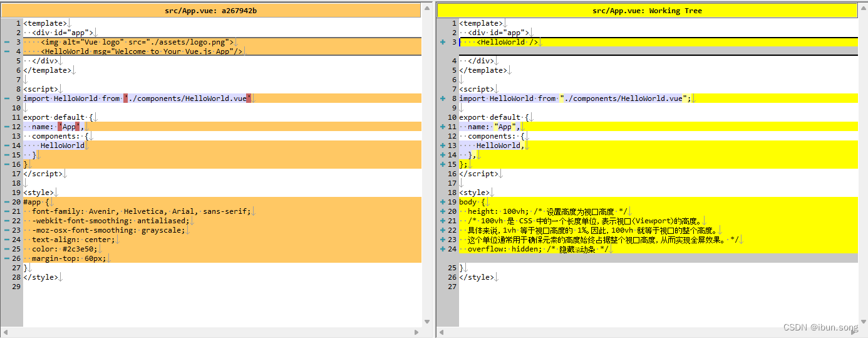The height and width of the screenshot is (338, 868).
Task: Click the plus marker at right line 14
Action: pyautogui.click(x=443, y=155)
